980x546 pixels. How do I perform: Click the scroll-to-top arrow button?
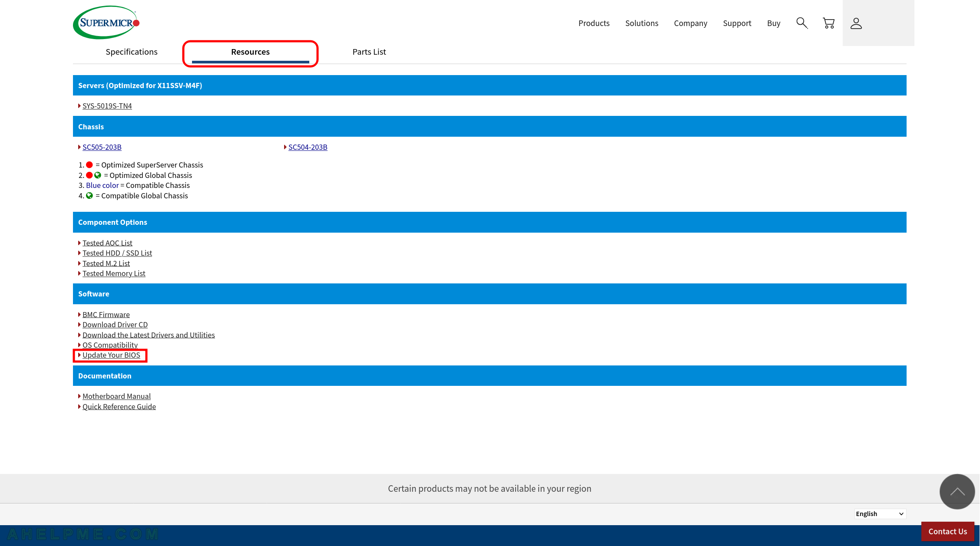tap(957, 491)
